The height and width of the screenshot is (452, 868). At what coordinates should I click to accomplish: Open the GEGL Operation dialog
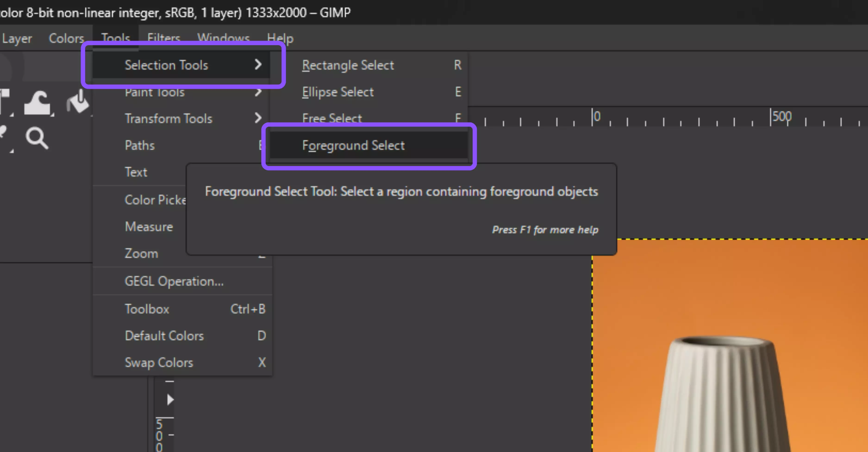click(x=175, y=281)
